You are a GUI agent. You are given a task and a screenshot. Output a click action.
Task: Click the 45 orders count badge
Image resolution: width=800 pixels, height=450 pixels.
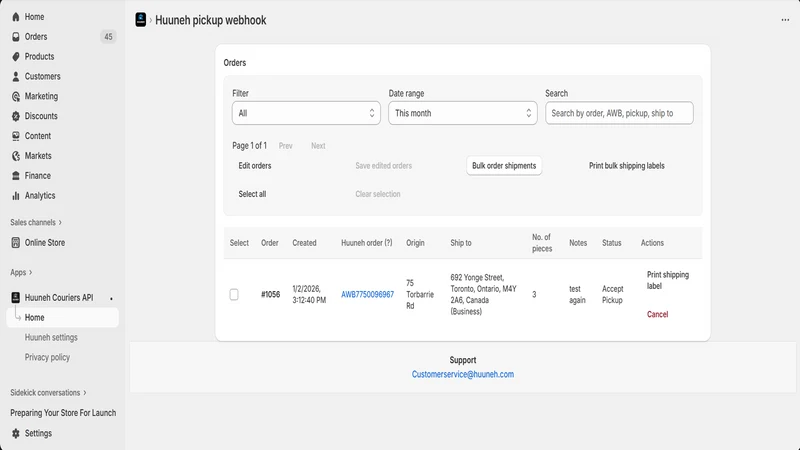[x=108, y=37]
